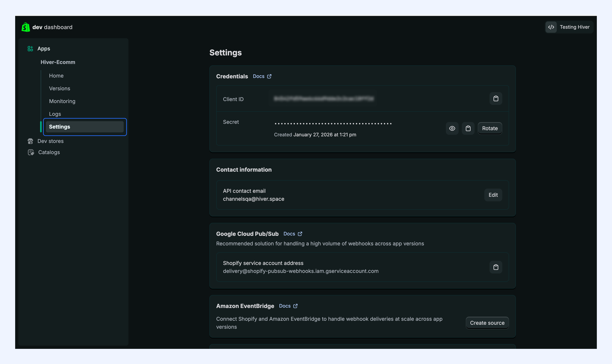Image resolution: width=612 pixels, height=364 pixels.
Task: Click the code brackets icon by Testing Hiver
Action: pyautogui.click(x=551, y=27)
